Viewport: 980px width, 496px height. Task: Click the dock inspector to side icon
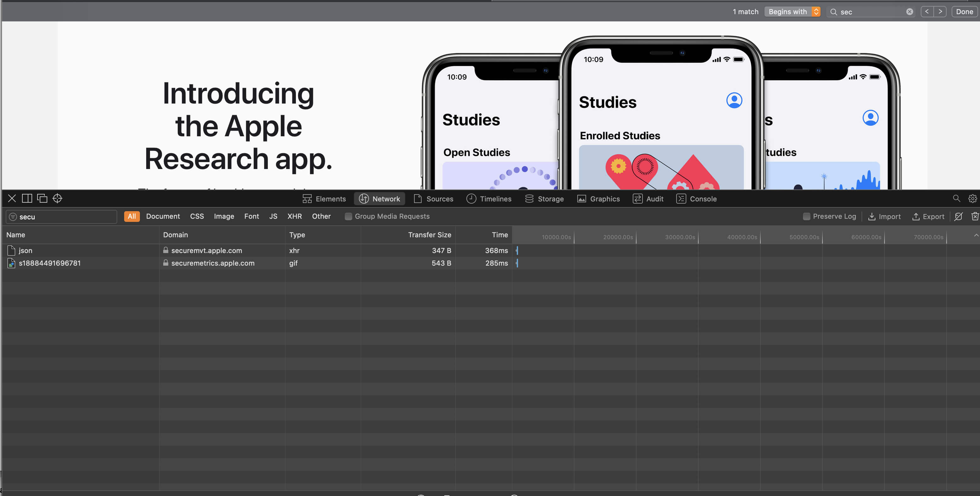[27, 198]
